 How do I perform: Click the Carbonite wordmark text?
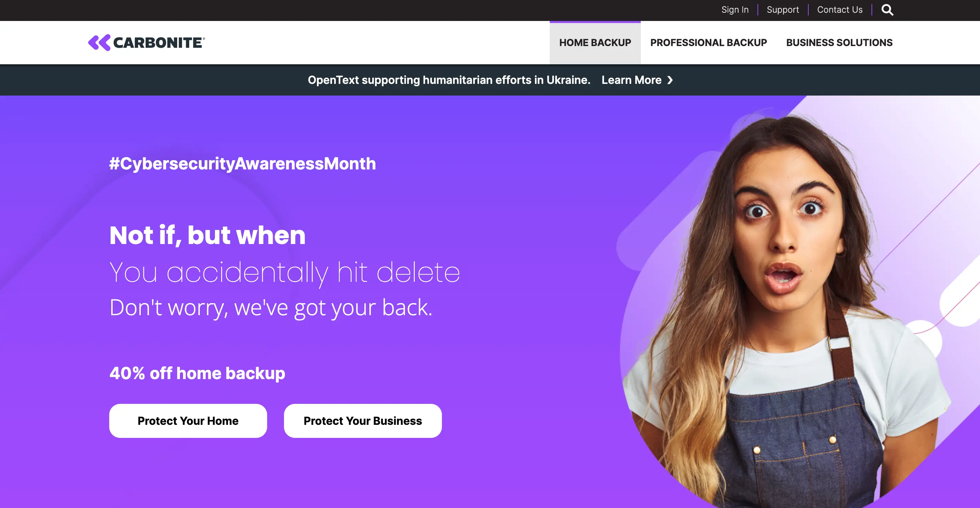click(x=159, y=43)
